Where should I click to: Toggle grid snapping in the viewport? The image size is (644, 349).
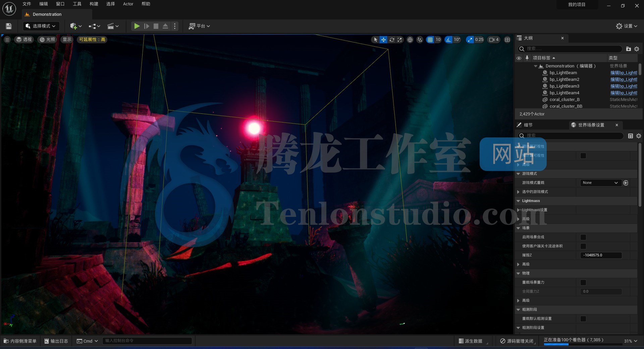(x=430, y=40)
